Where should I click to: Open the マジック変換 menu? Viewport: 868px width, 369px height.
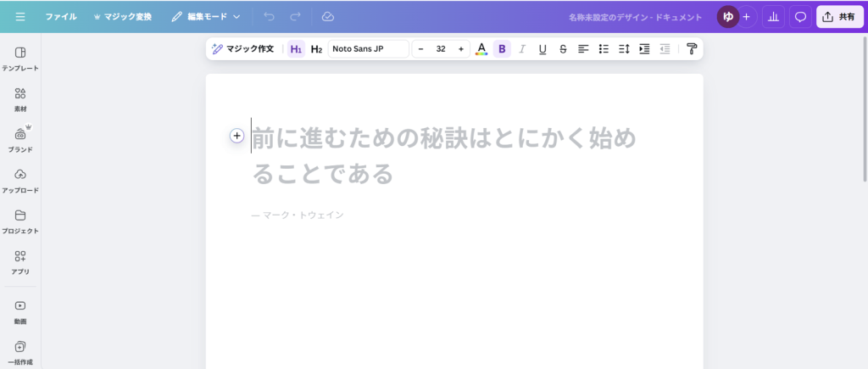[x=123, y=16]
